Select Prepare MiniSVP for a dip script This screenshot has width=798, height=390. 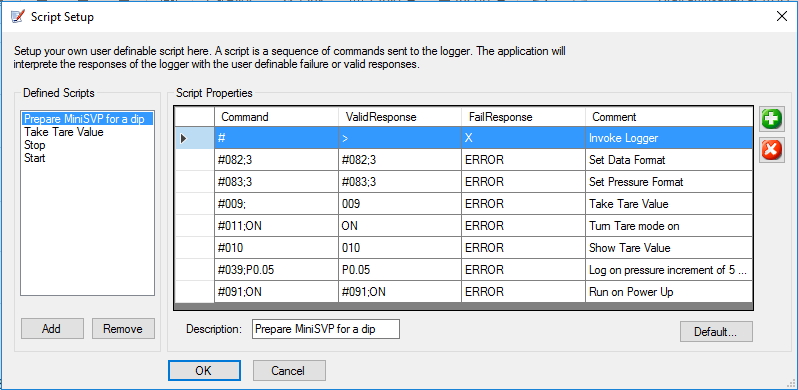click(88, 119)
